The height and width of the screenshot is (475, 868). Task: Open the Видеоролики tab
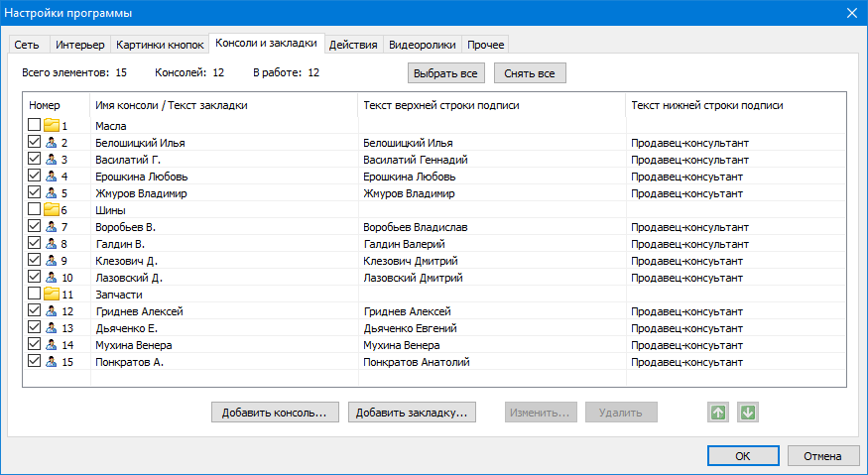[423, 45]
